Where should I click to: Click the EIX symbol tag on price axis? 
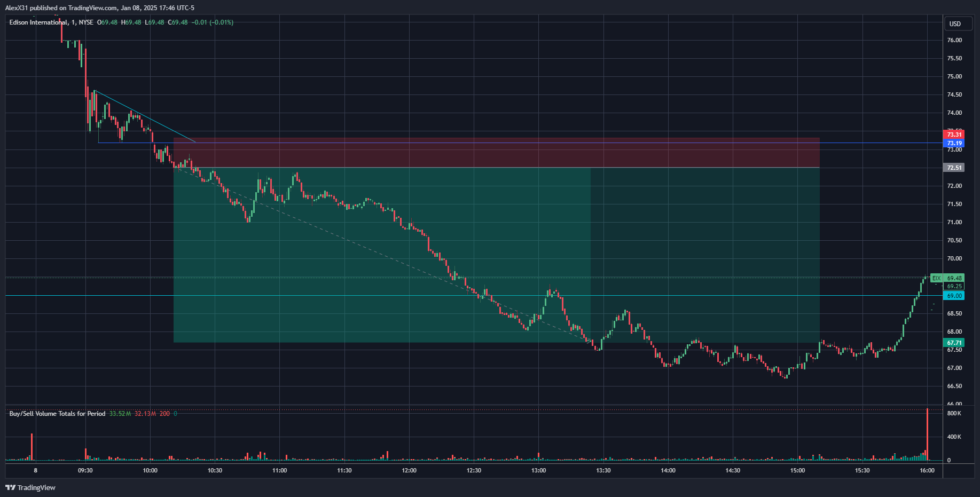pos(936,278)
